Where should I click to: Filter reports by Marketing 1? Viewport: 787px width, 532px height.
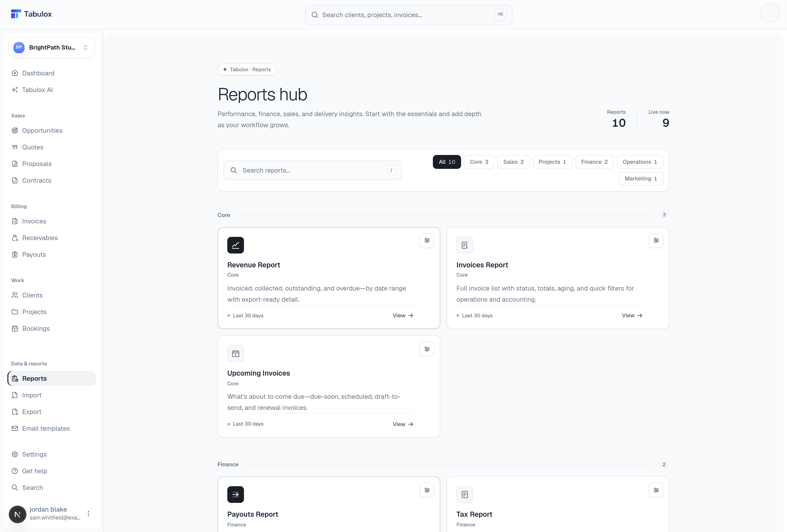tap(641, 178)
